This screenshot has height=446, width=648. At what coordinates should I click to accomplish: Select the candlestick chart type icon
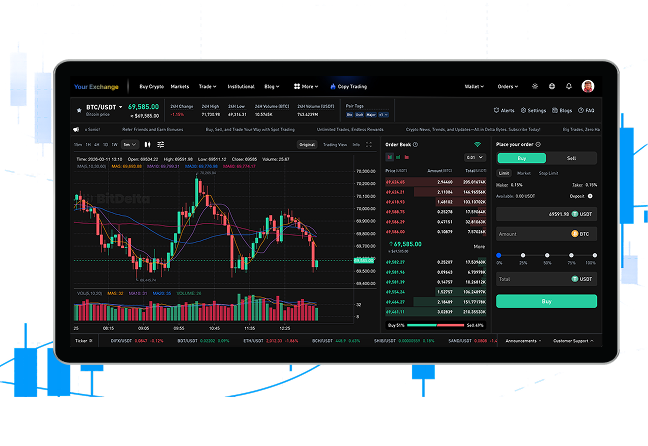[x=147, y=145]
